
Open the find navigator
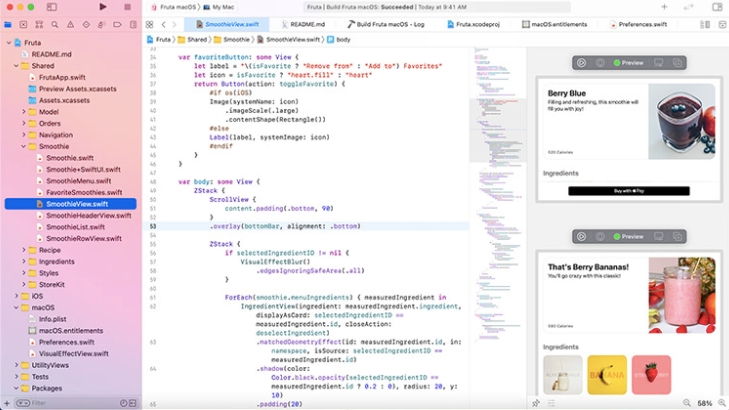pos(55,25)
